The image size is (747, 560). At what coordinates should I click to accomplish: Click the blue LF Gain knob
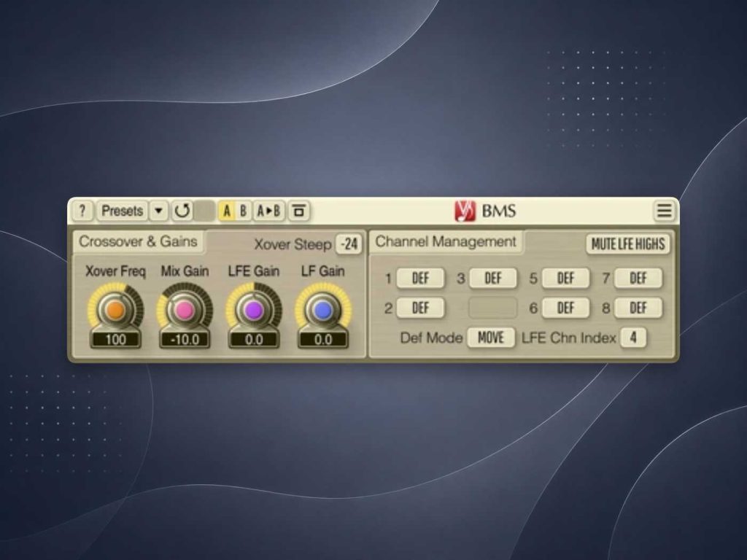coord(323,311)
